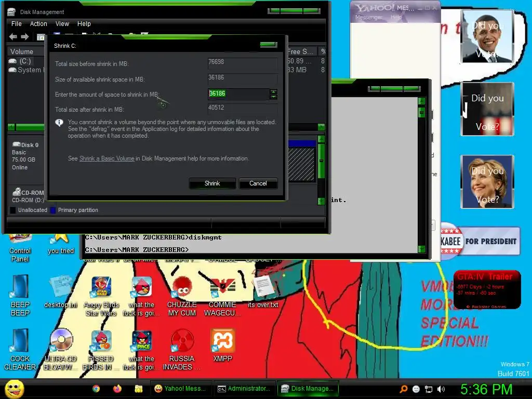Click the hatched unallocated partition block

point(301,164)
